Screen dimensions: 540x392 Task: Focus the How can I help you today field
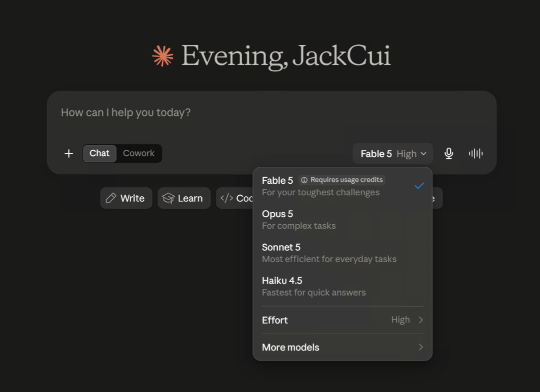pyautogui.click(x=271, y=113)
